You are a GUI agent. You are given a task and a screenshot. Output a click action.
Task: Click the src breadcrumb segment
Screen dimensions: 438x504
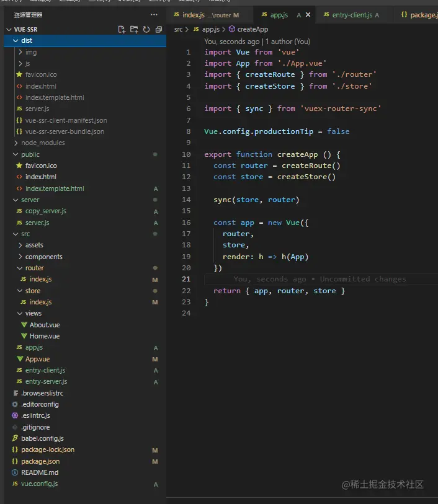(x=178, y=30)
